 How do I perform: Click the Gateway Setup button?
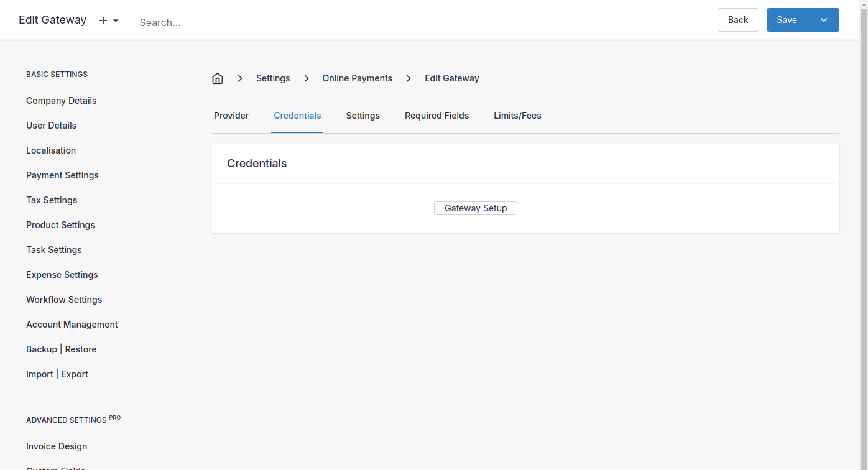pos(475,208)
